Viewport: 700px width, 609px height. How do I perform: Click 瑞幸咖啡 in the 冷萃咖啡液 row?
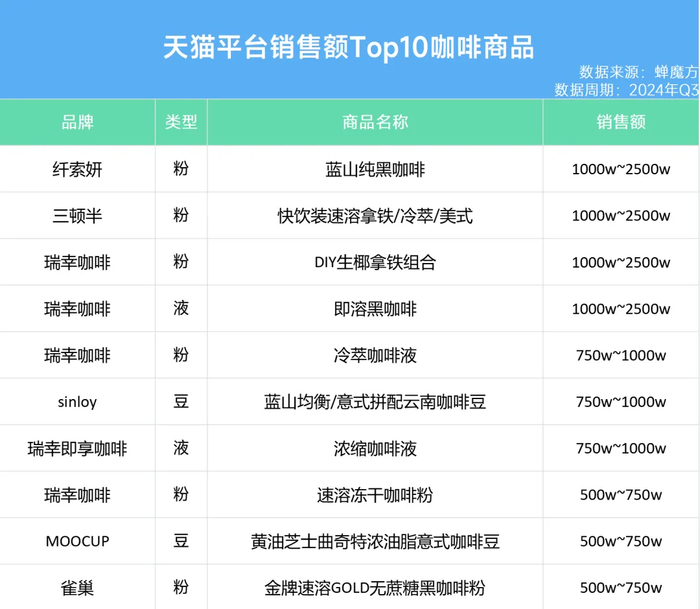[78, 355]
